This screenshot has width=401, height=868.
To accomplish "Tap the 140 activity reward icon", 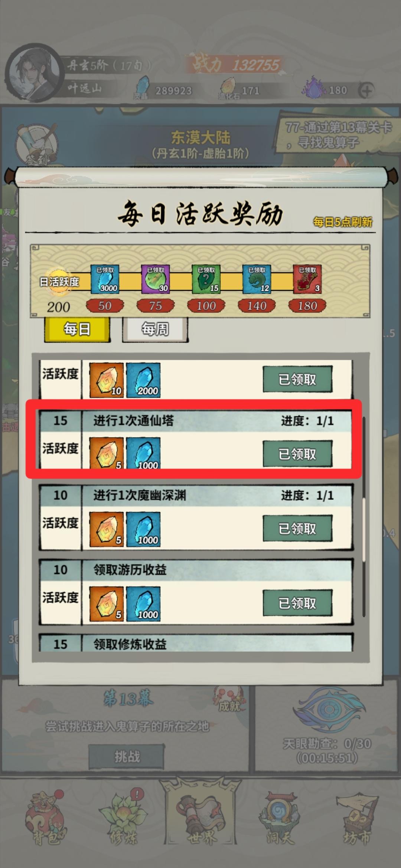I will coord(257,279).
